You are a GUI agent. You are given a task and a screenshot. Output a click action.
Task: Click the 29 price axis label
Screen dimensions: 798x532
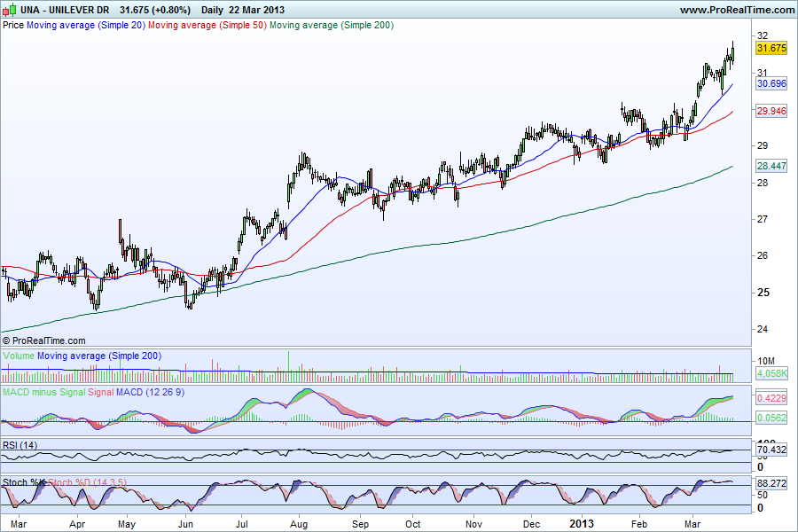[x=763, y=145]
